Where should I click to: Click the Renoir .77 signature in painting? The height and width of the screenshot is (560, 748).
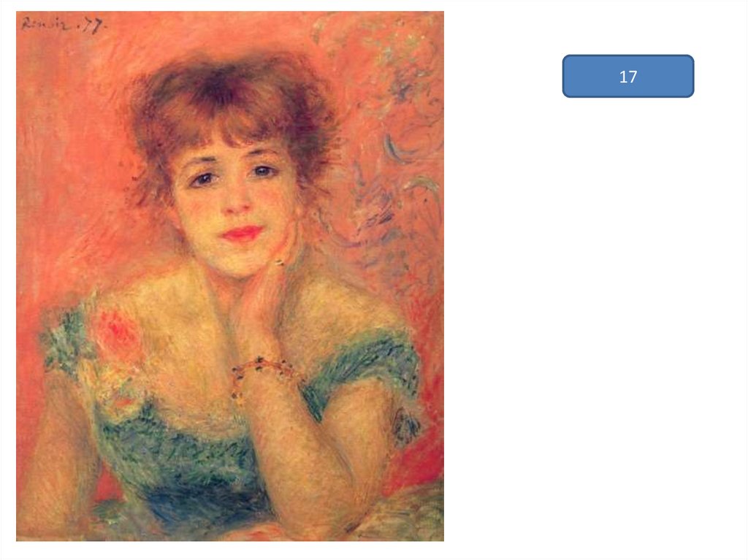click(64, 25)
